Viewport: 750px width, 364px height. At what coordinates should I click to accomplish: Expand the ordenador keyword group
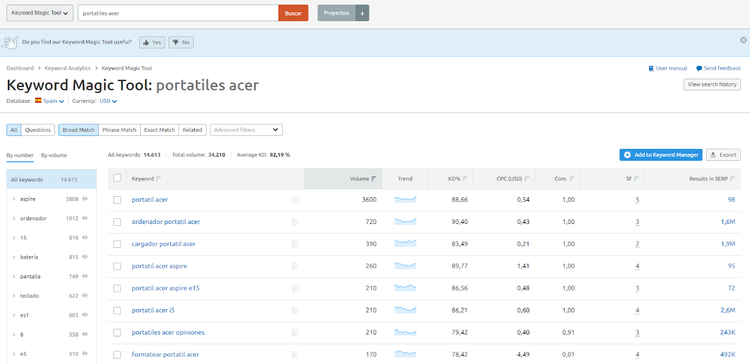[14, 218]
